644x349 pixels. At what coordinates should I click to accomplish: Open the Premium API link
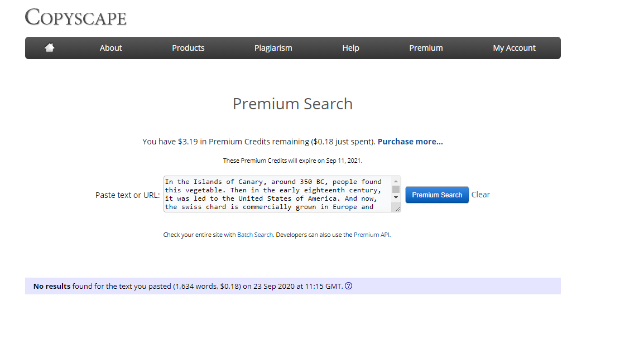click(371, 235)
